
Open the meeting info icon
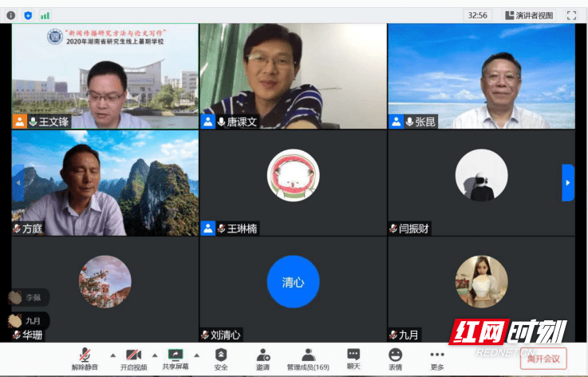(x=11, y=15)
